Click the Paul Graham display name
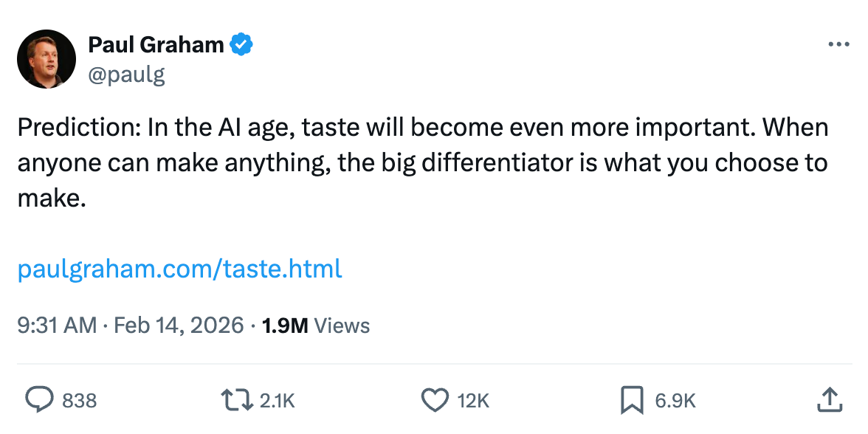This screenshot has width=868, height=434. [x=156, y=44]
